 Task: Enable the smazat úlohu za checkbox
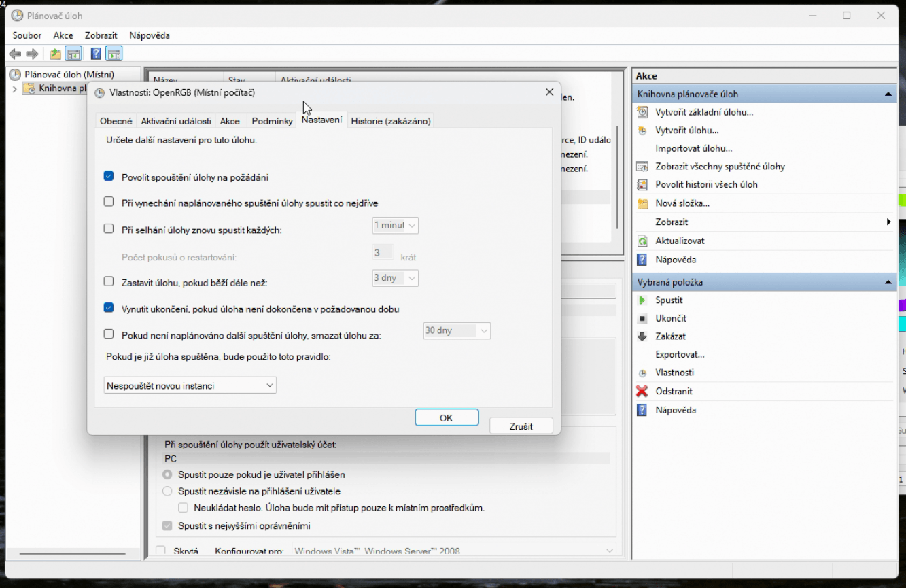click(109, 334)
